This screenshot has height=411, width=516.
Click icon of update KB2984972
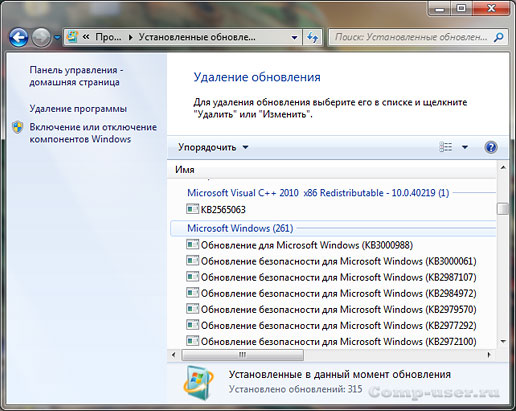192,293
